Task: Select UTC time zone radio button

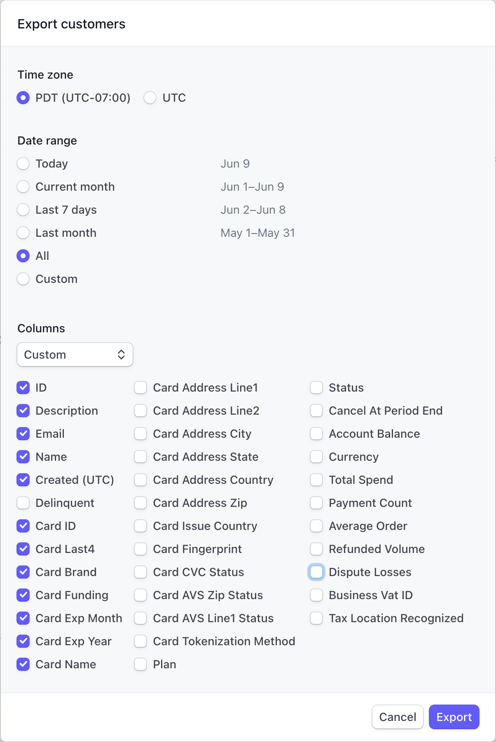Action: [150, 98]
